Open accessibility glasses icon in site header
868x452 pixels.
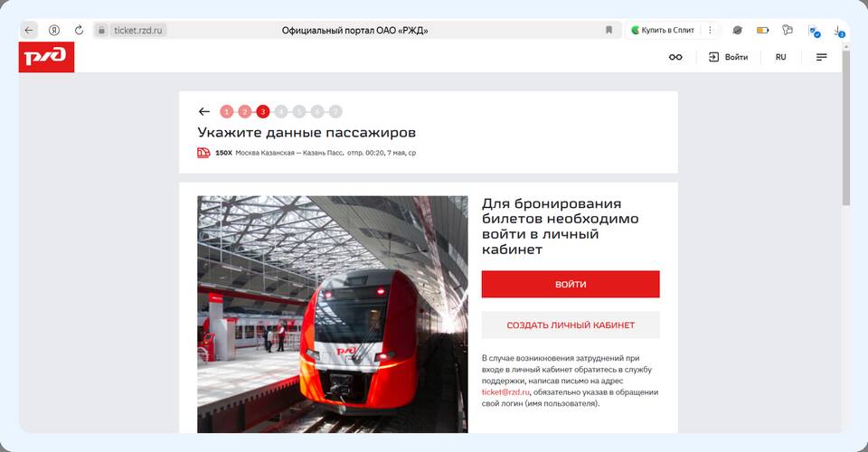click(675, 57)
